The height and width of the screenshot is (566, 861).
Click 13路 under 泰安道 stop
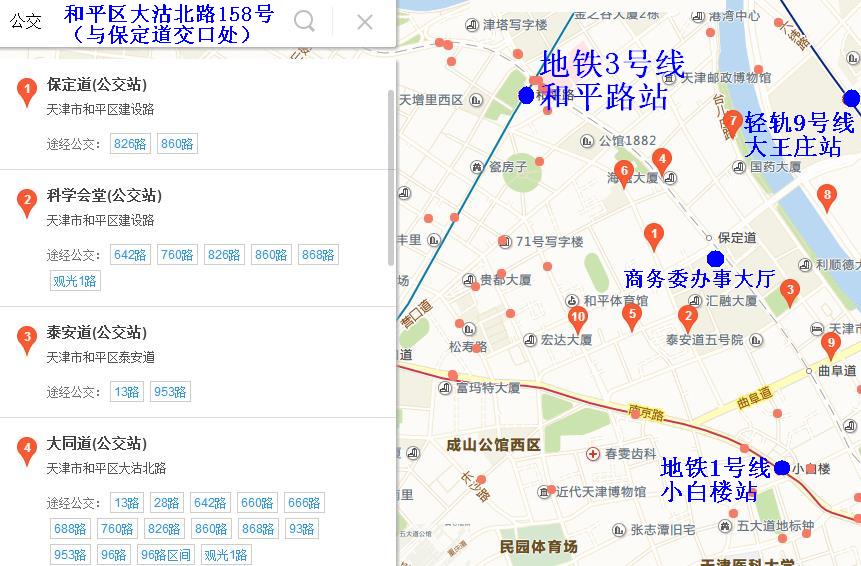127,392
